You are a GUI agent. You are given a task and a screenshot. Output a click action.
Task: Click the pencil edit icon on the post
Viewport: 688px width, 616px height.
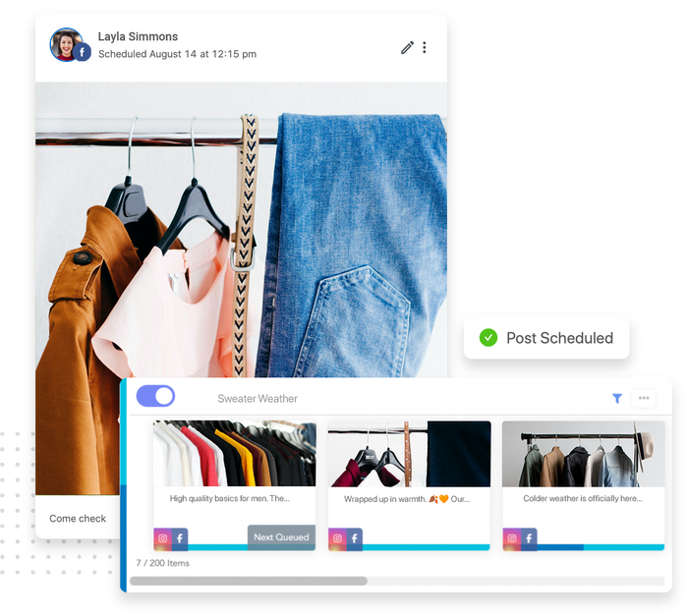(x=407, y=47)
